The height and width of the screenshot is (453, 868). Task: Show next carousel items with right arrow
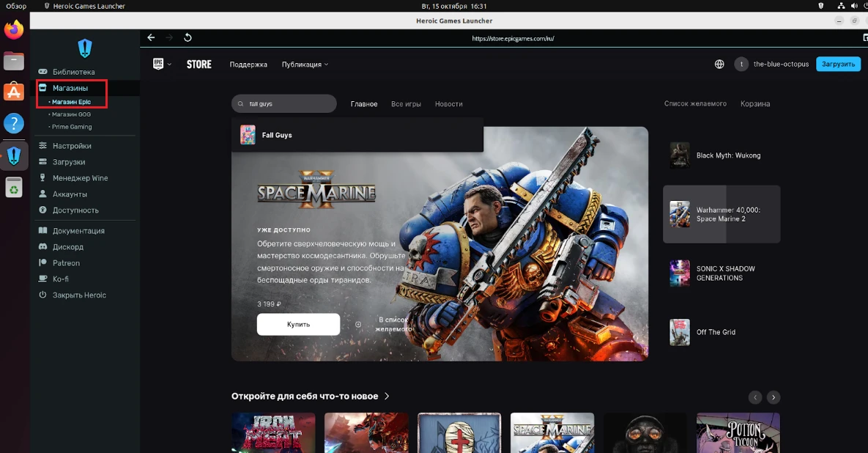pos(773,397)
